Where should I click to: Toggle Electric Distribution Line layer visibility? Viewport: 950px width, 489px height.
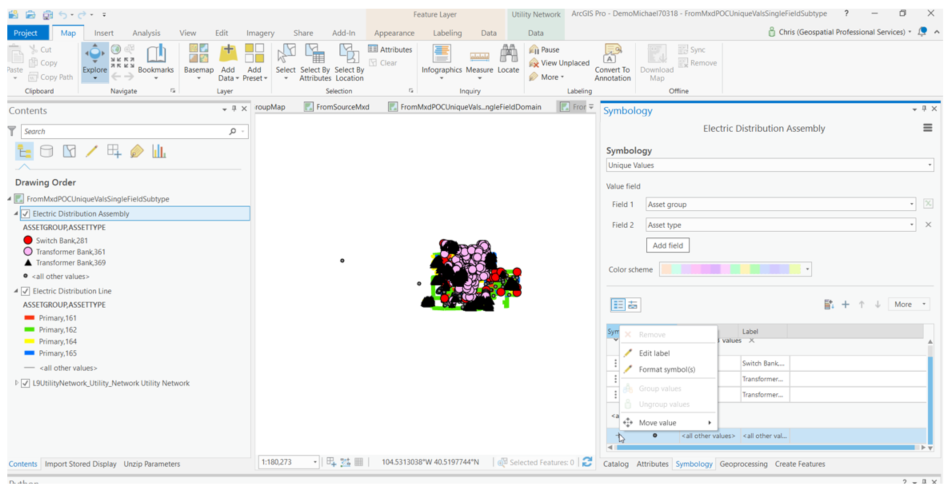(x=25, y=291)
